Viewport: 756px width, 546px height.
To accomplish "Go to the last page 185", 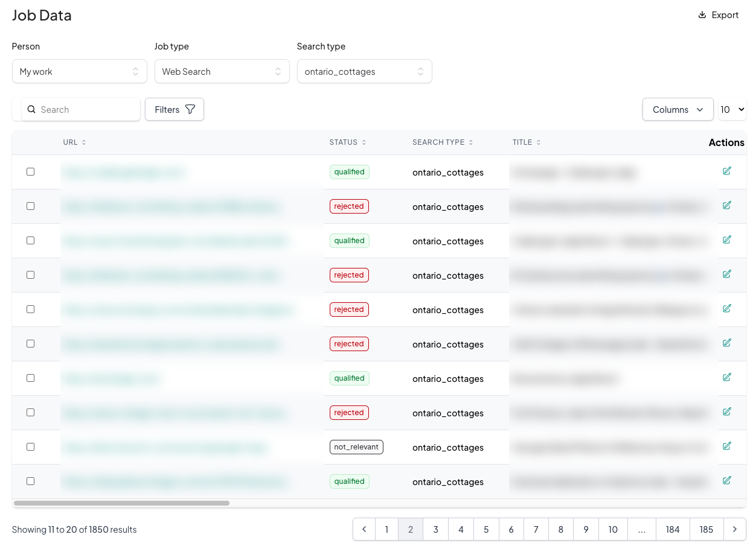I will tap(706, 529).
